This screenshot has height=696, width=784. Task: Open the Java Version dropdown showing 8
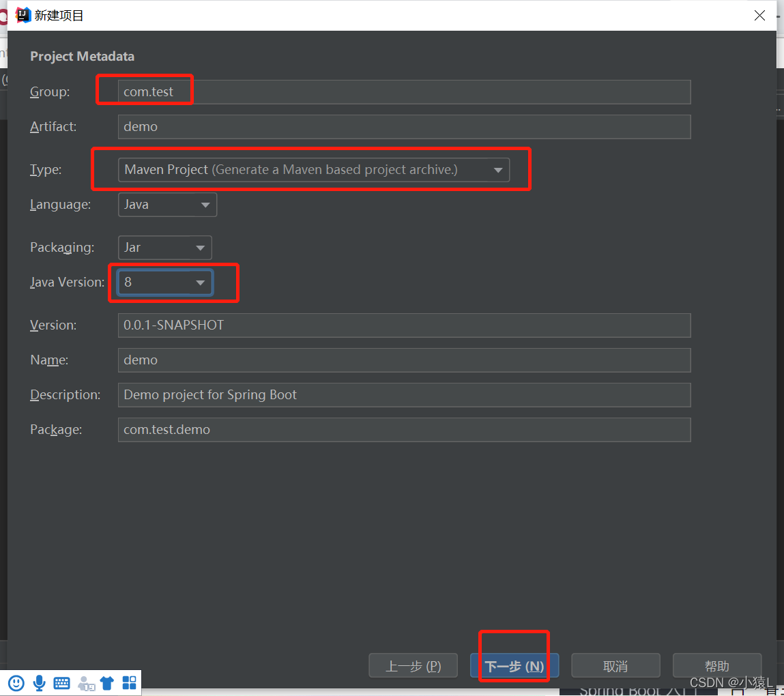click(165, 282)
